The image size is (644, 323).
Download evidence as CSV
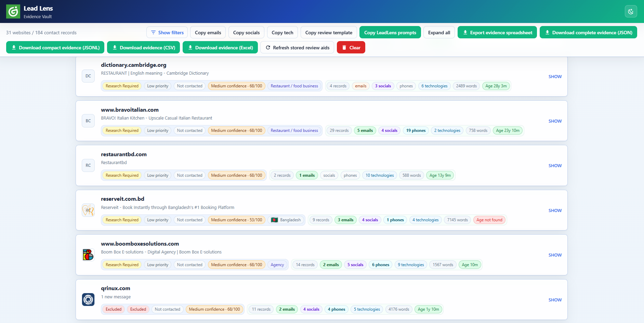point(143,48)
